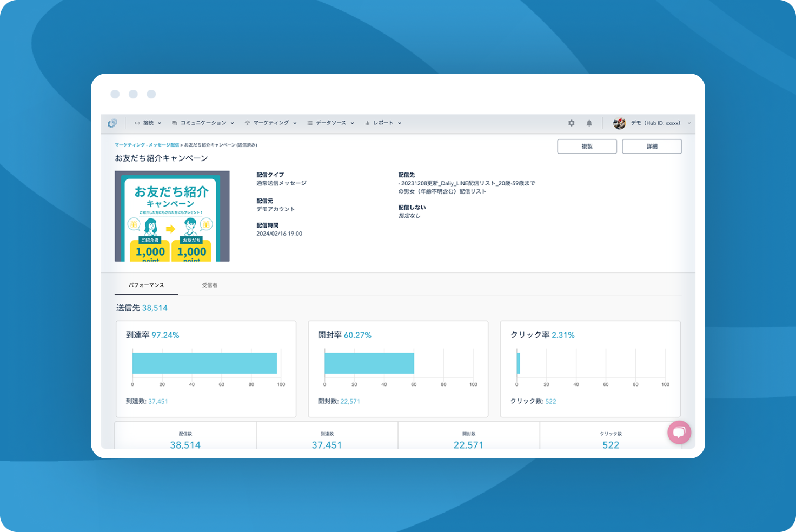
Task: Expand the マーケティング dropdown chevron
Action: [295, 123]
